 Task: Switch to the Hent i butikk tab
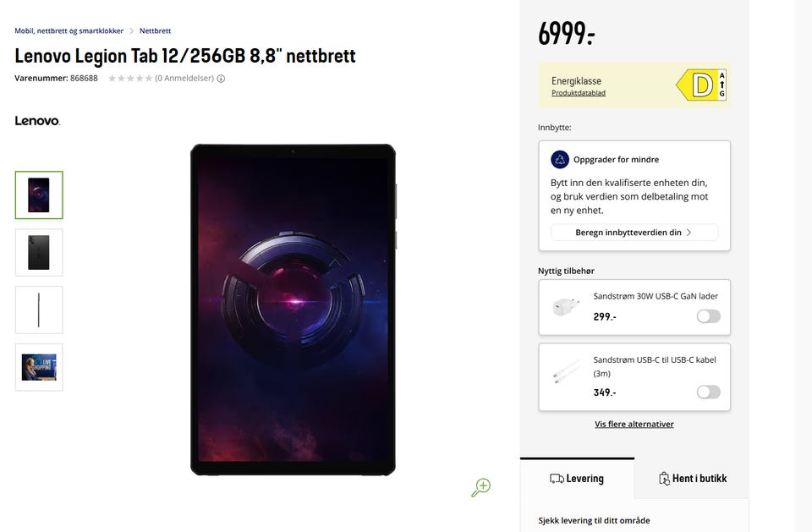tap(692, 479)
